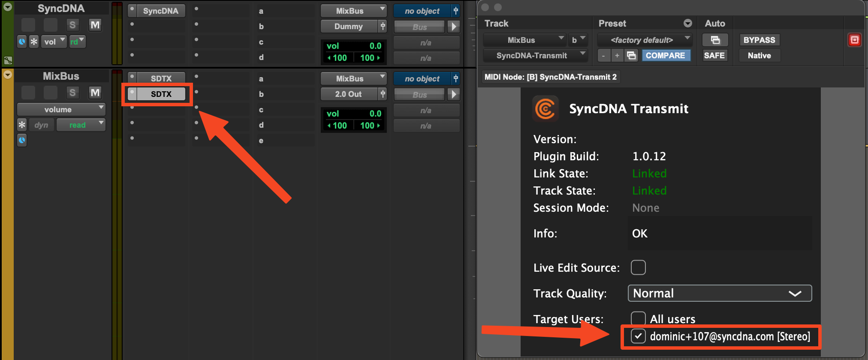Screen dimensions: 868x360
Task: Expand the MixBus volume view selector
Action: coord(61,109)
